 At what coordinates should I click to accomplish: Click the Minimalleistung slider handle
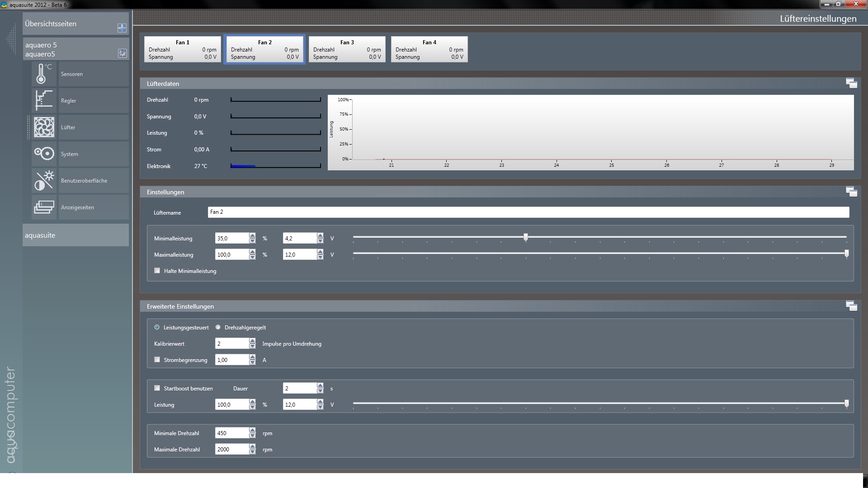[525, 237]
